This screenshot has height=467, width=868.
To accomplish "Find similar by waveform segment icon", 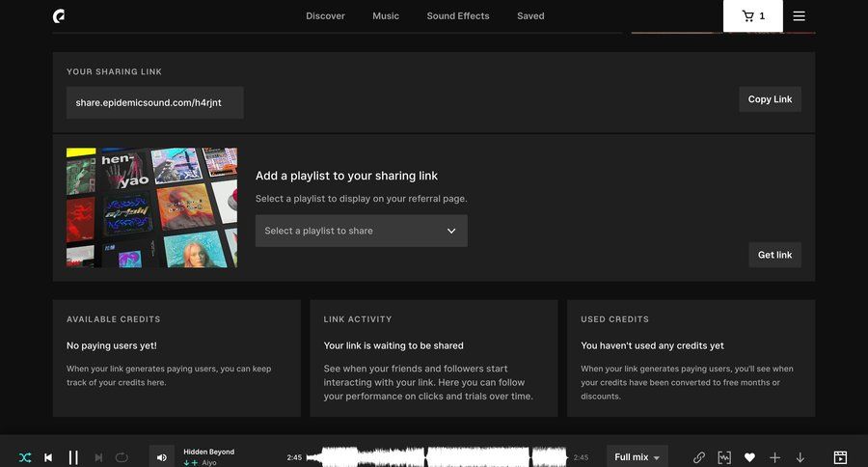I will (724, 457).
